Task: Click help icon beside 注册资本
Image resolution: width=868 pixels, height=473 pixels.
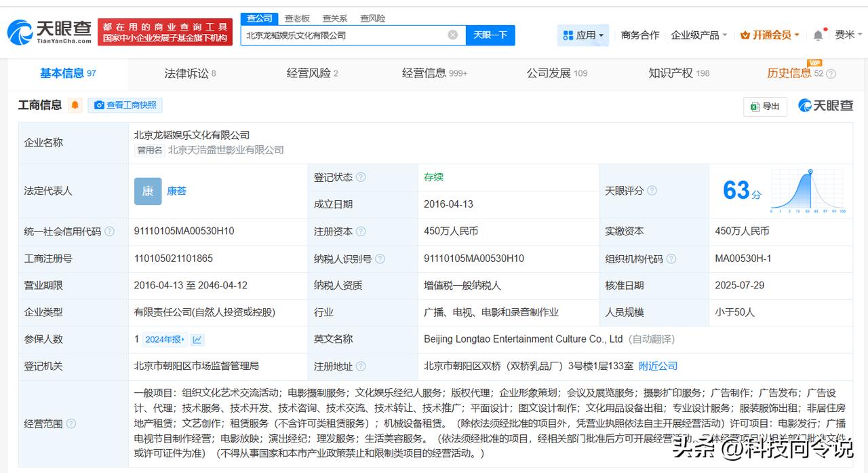Action: 361,231
